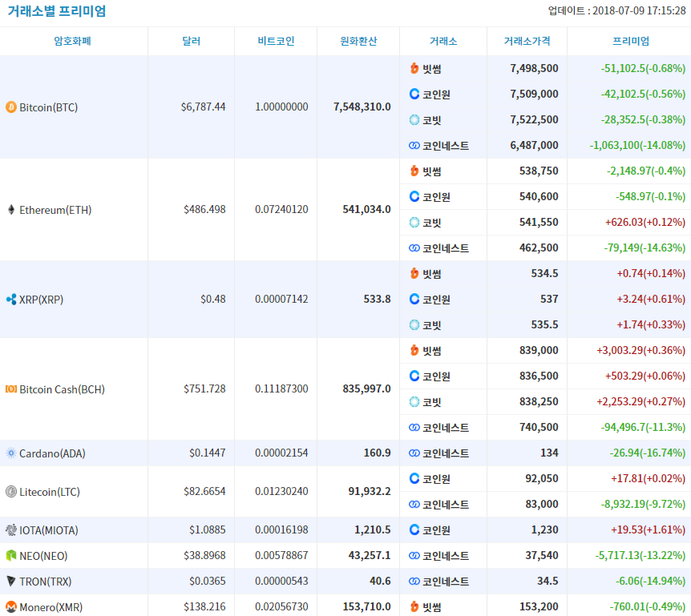Click the 프리미엄 column header
The height and width of the screenshot is (616, 691).
pos(631,41)
